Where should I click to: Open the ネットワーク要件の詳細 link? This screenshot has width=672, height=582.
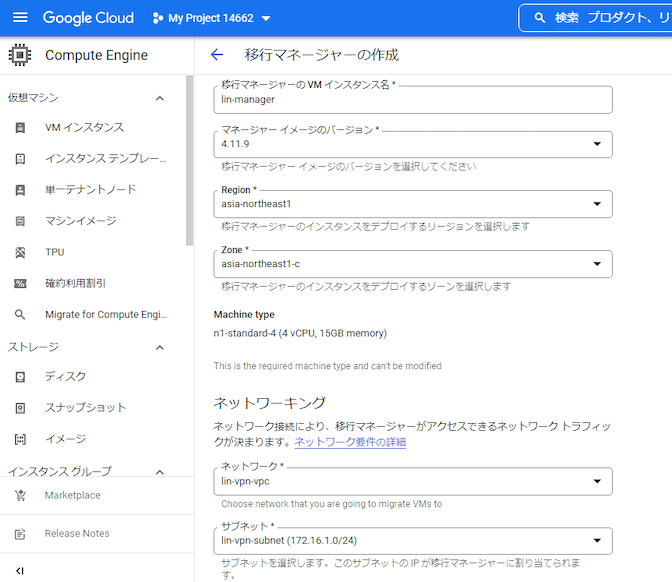tap(350, 441)
